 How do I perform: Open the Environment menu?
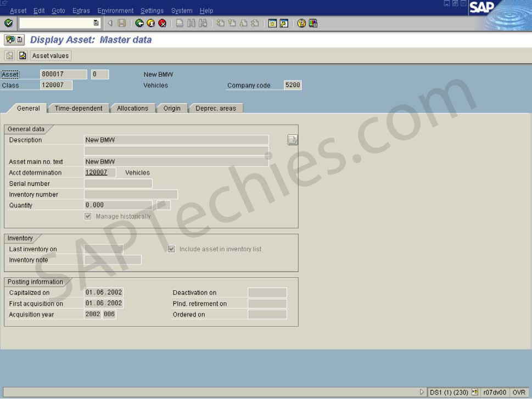coord(115,10)
